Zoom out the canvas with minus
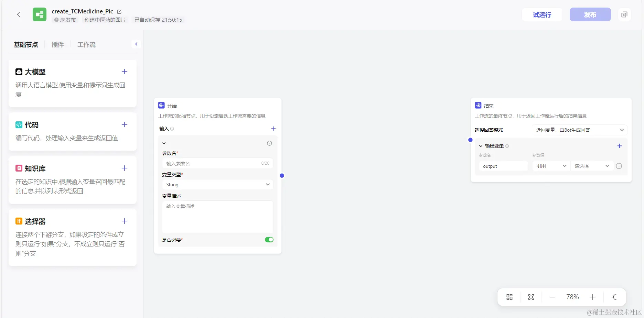This screenshot has width=644, height=318. click(x=552, y=297)
